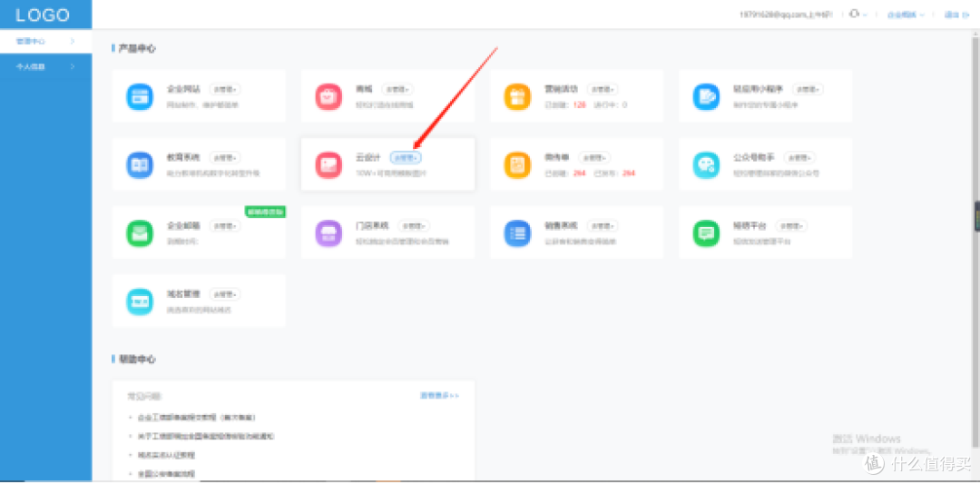The height and width of the screenshot is (484, 980).
Task: Expand the 管理 dropdown for 营销活动
Action: (603, 89)
